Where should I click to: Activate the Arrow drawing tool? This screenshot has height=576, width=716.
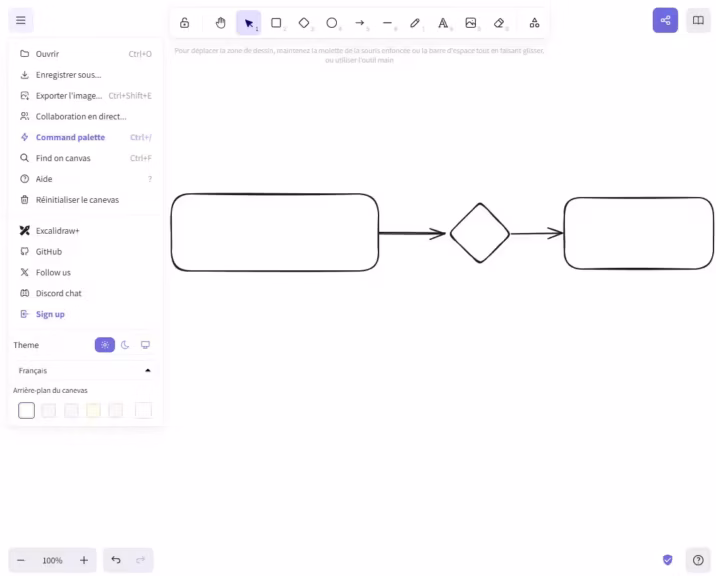[x=360, y=22]
